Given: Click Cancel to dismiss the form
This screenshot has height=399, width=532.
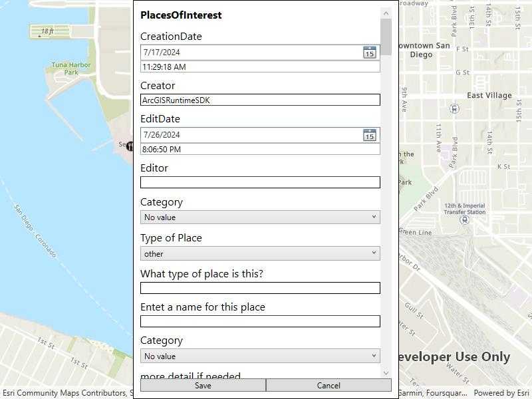Looking at the screenshot, I should (x=329, y=386).
